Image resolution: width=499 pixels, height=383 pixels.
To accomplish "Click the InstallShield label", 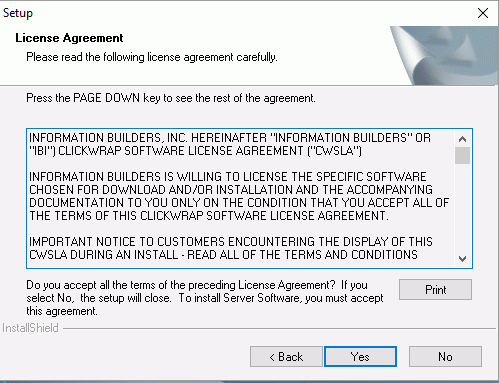I will 30,328.
